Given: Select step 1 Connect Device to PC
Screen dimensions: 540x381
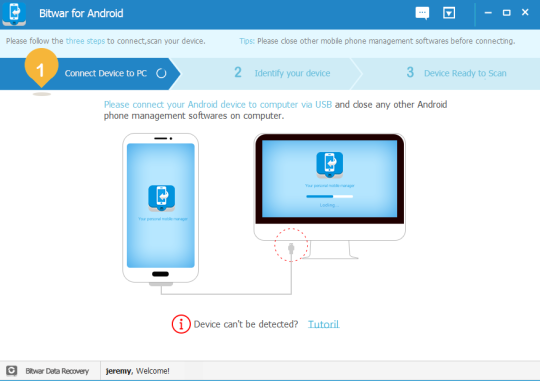Looking at the screenshot, I should coord(90,74).
